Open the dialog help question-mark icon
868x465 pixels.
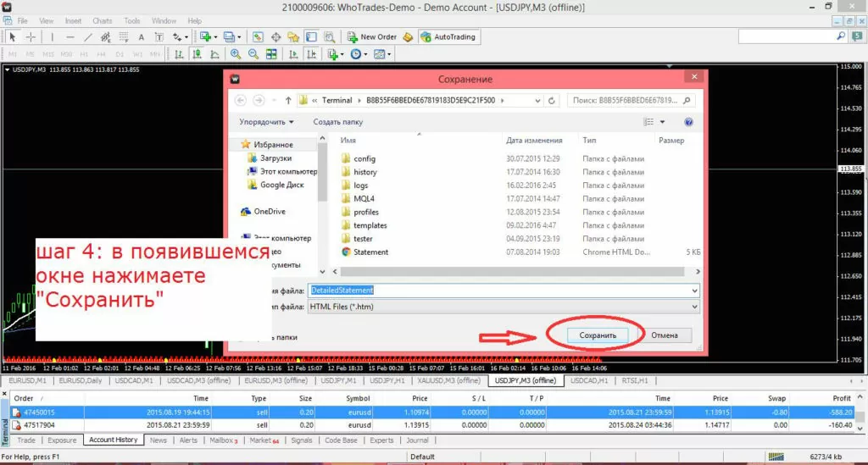click(x=688, y=122)
